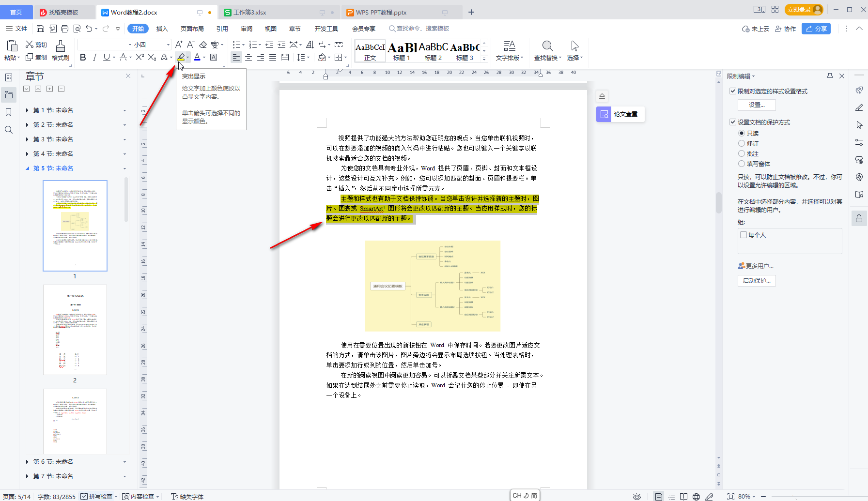Open the 审阅 ribbon tab

(x=247, y=29)
